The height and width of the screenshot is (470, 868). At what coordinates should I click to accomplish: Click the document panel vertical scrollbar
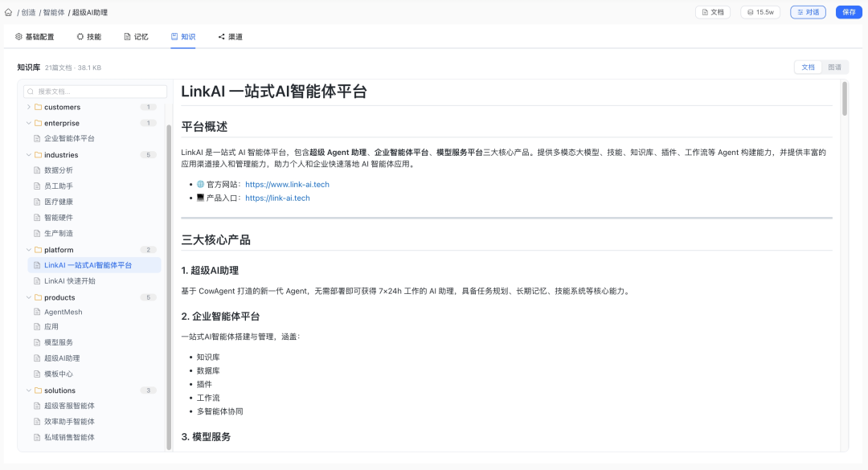click(845, 99)
